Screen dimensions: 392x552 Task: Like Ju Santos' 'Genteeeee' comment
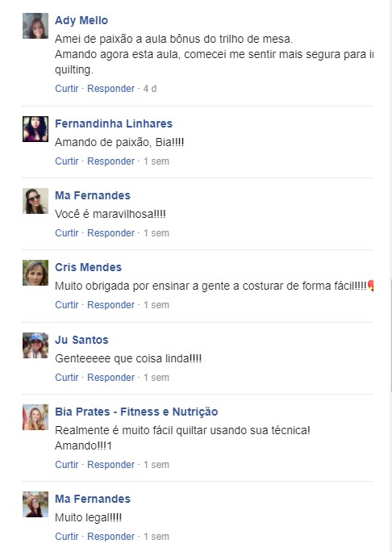[66, 378]
